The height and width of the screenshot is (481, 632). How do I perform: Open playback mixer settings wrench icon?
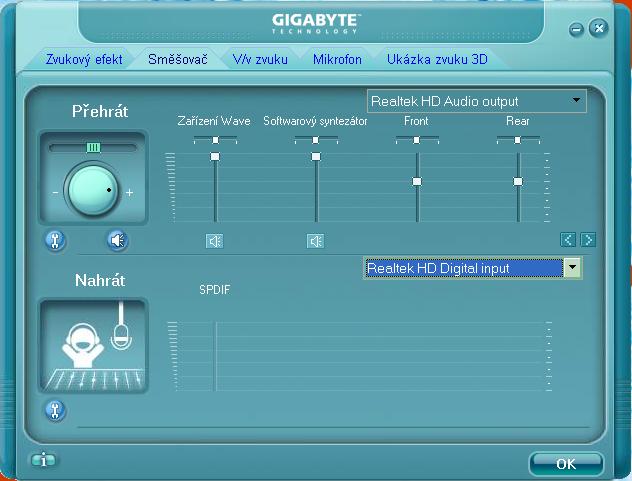[55, 241]
